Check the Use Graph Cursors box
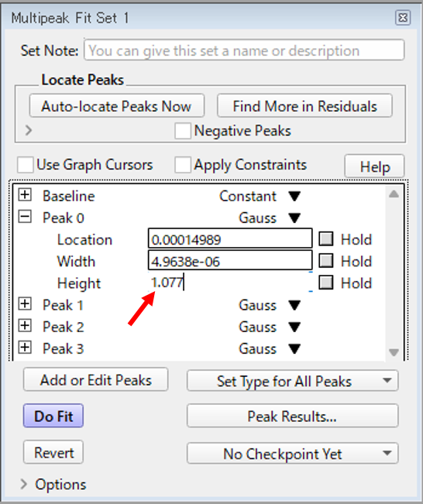This screenshot has width=423, height=504. [x=25, y=165]
